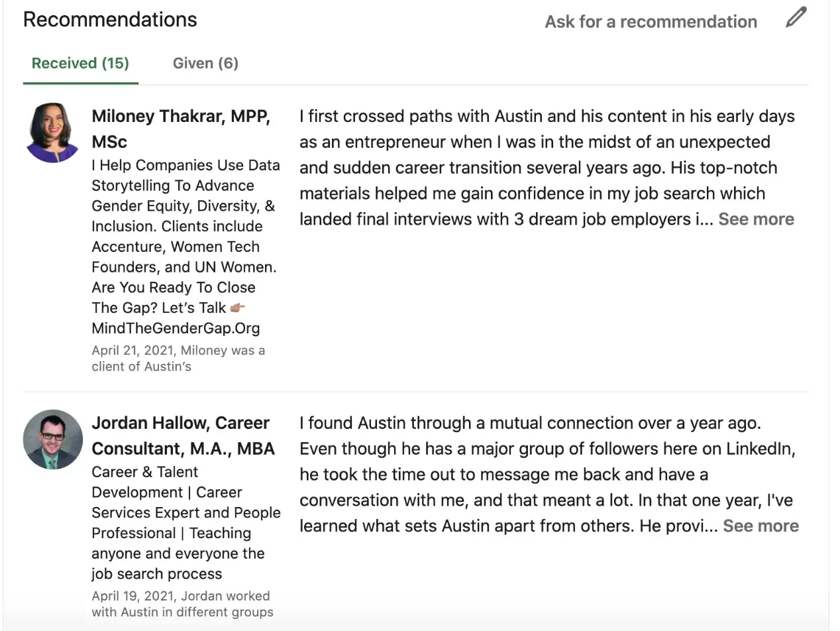The image size is (840, 631).
Task: Expand Miloney's recommendation with See more
Action: pyautogui.click(x=756, y=219)
